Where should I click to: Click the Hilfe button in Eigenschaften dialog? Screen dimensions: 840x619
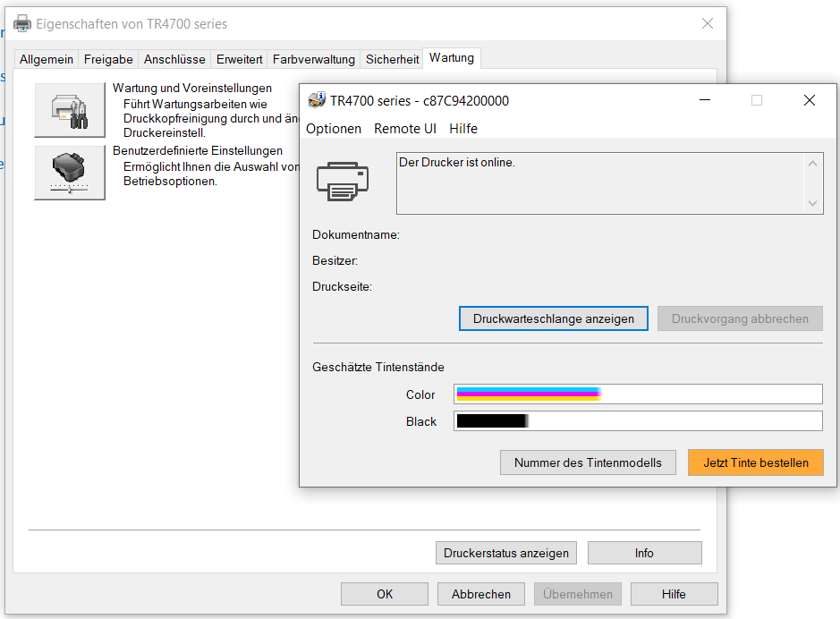[x=674, y=594]
